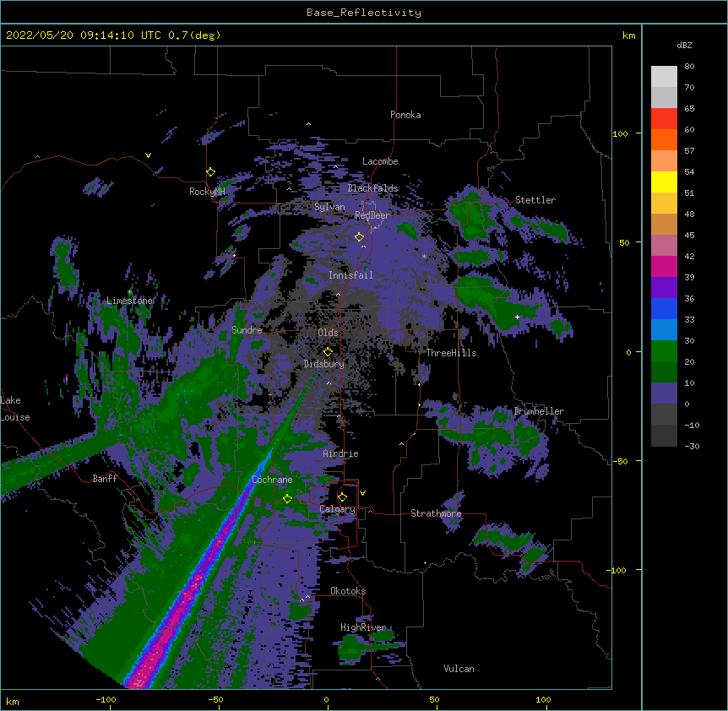Viewport: 728px width, 711px height.
Task: Select the yellow diamond marker above Calgary label
Action: coord(342,497)
